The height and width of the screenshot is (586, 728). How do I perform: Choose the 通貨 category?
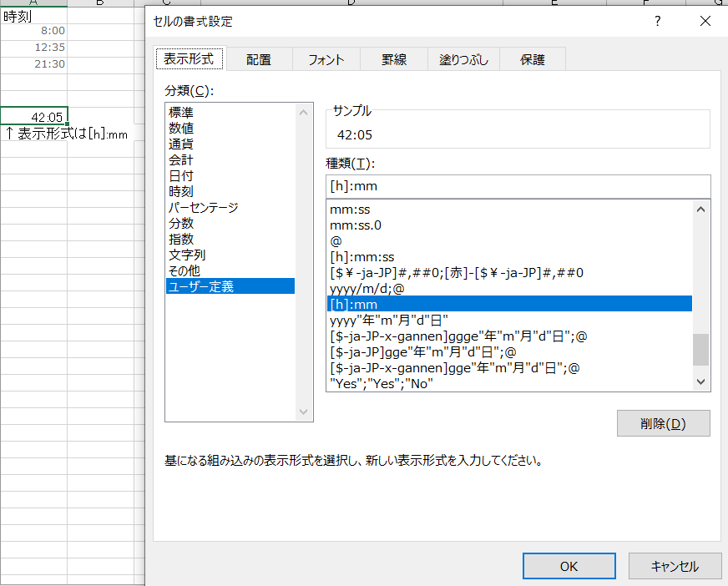[230, 144]
